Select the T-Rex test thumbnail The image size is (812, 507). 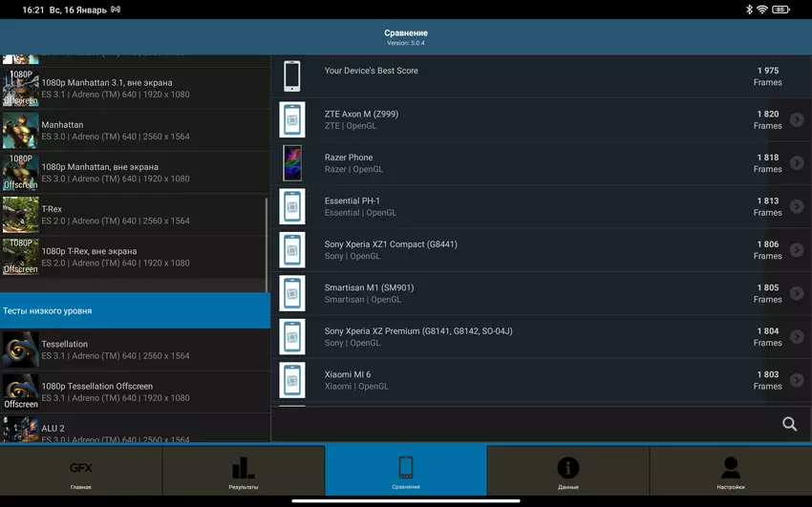click(20, 215)
